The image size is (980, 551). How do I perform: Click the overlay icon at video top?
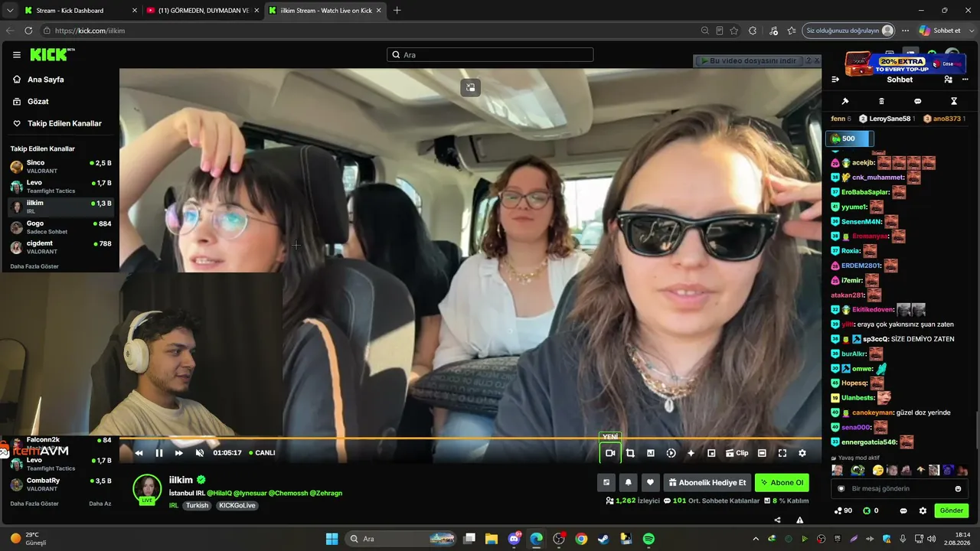pyautogui.click(x=470, y=87)
